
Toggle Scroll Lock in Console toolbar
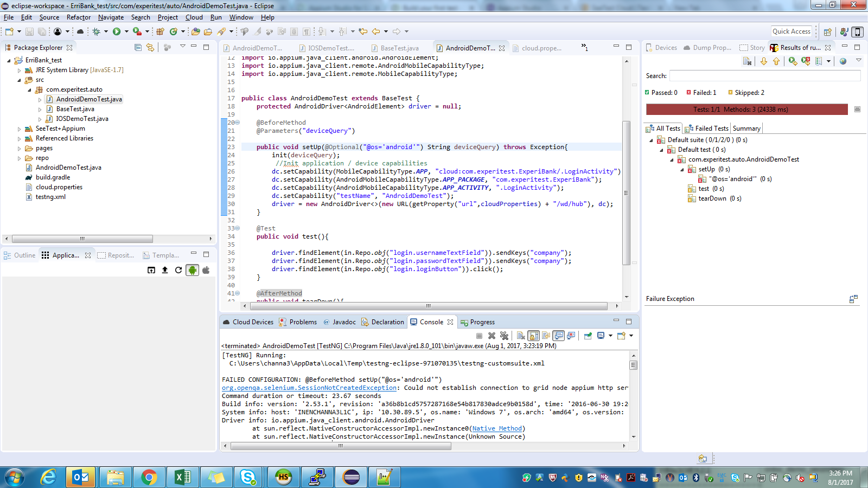tap(534, 336)
